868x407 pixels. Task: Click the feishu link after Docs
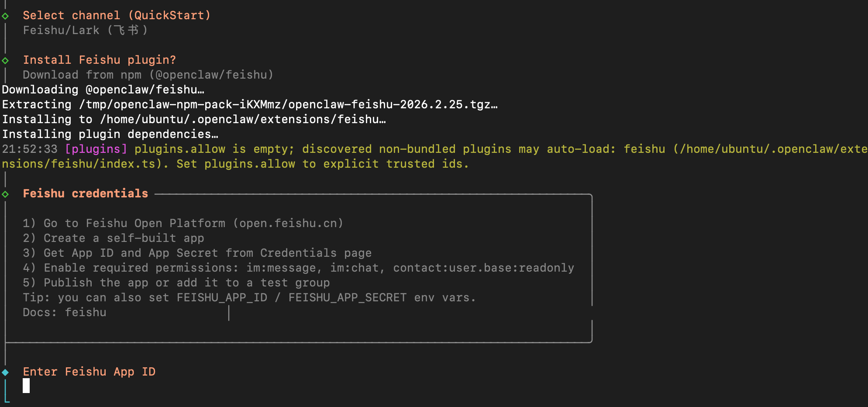coord(86,313)
